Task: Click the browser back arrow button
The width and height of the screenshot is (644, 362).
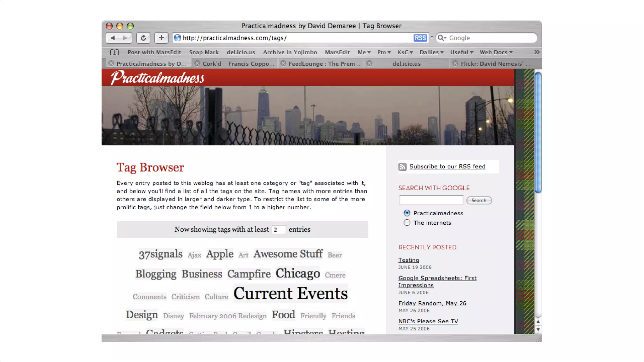Action: coord(113,38)
